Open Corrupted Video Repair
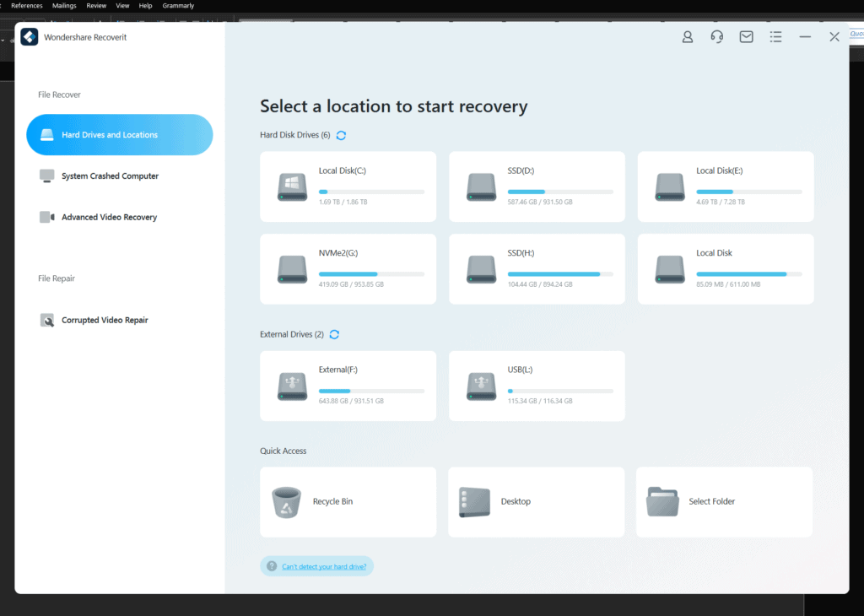The height and width of the screenshot is (616, 864). [105, 321]
